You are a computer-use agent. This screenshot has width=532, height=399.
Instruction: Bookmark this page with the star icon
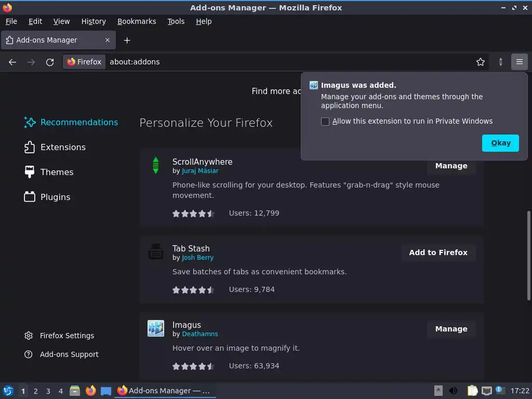pos(481,62)
